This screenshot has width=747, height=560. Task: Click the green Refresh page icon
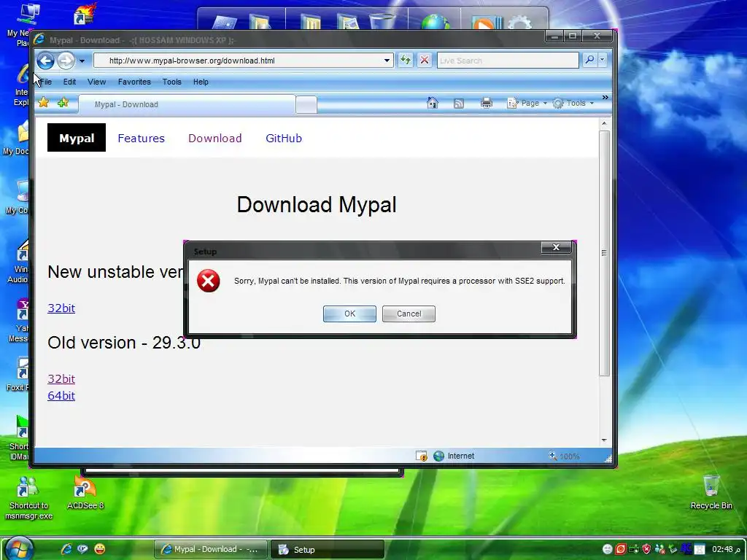(406, 61)
